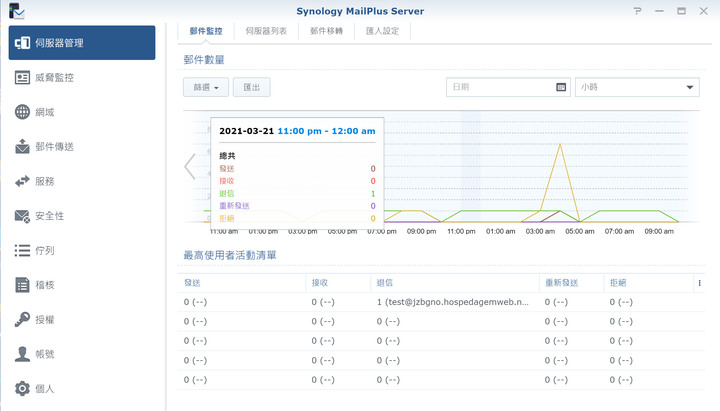The width and height of the screenshot is (720, 411).
Task: Open the calendar date picker icon
Action: pos(561,87)
